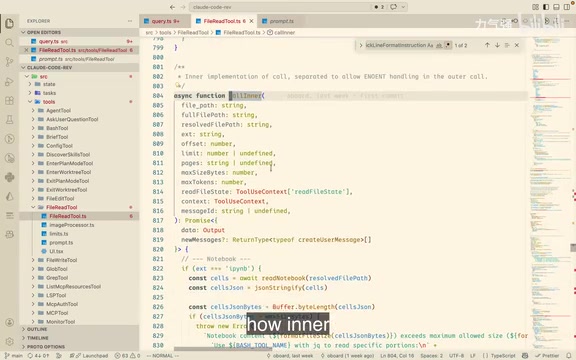Go to previous find match

point(487,45)
